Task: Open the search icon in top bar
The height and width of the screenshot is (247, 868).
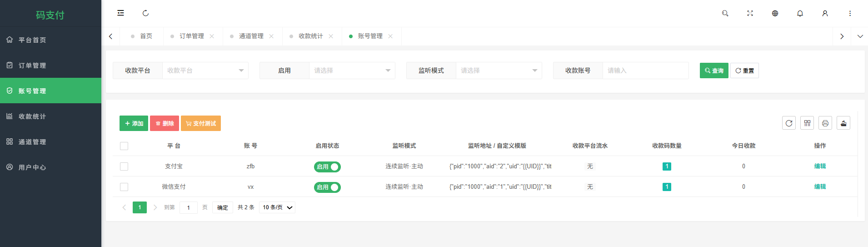Action: pyautogui.click(x=725, y=13)
